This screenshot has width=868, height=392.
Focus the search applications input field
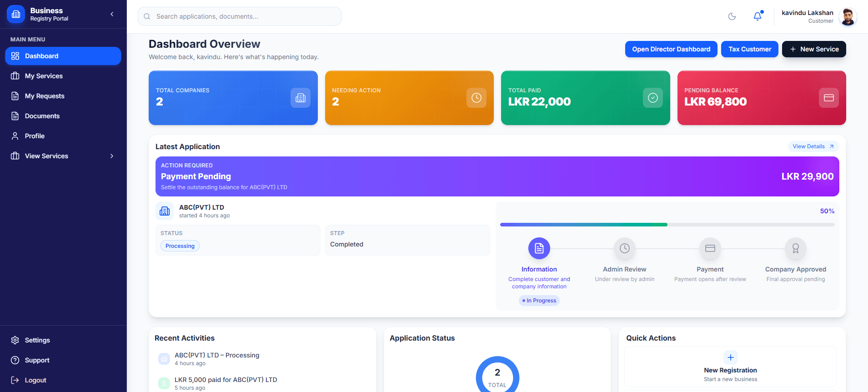240,16
